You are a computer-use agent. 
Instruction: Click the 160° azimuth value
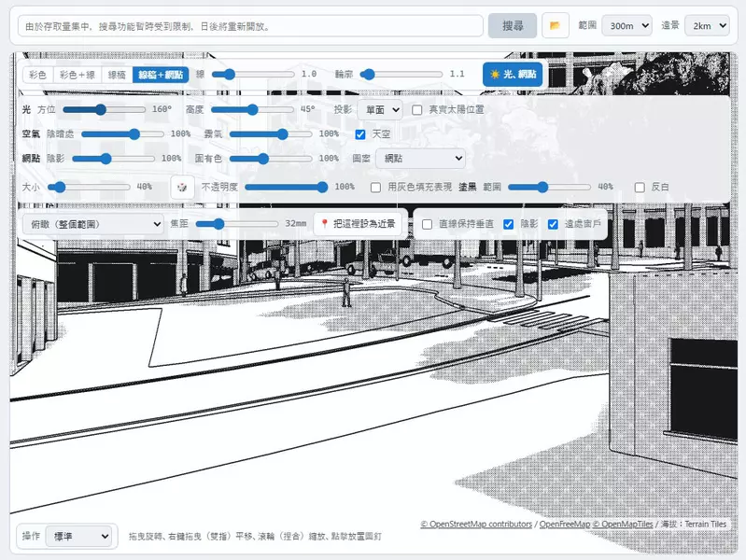(162, 109)
